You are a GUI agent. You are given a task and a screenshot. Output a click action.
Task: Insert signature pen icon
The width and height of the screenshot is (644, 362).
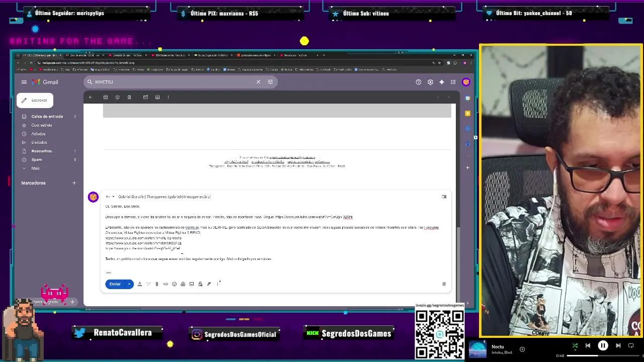tap(209, 284)
